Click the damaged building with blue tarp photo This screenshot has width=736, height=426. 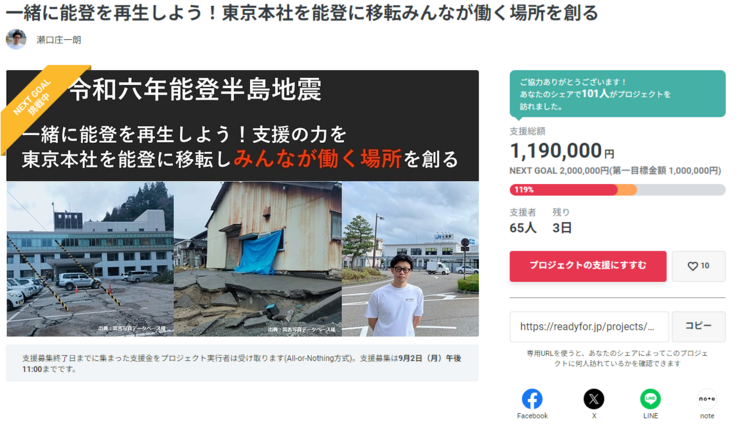click(258, 259)
